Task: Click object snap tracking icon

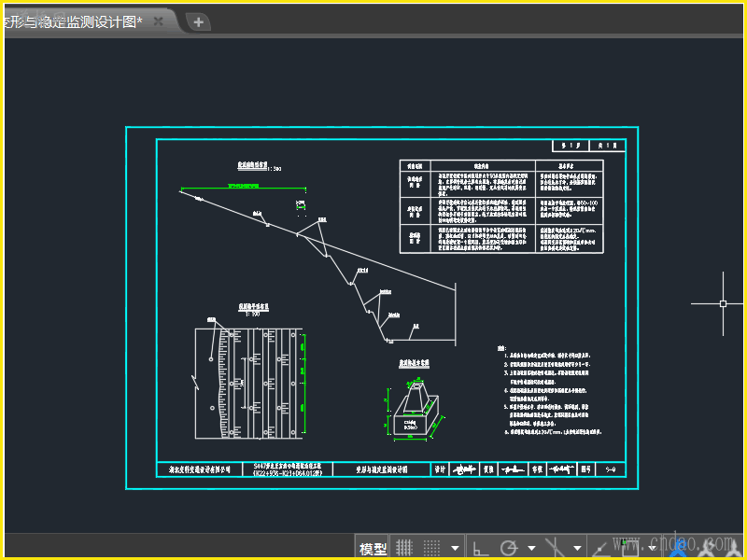Action: click(x=599, y=548)
